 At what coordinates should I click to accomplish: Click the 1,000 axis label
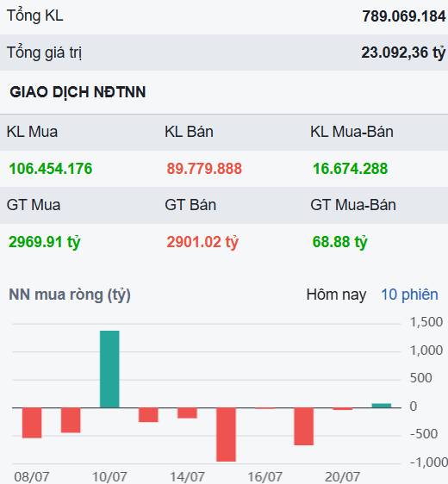[x=426, y=351]
